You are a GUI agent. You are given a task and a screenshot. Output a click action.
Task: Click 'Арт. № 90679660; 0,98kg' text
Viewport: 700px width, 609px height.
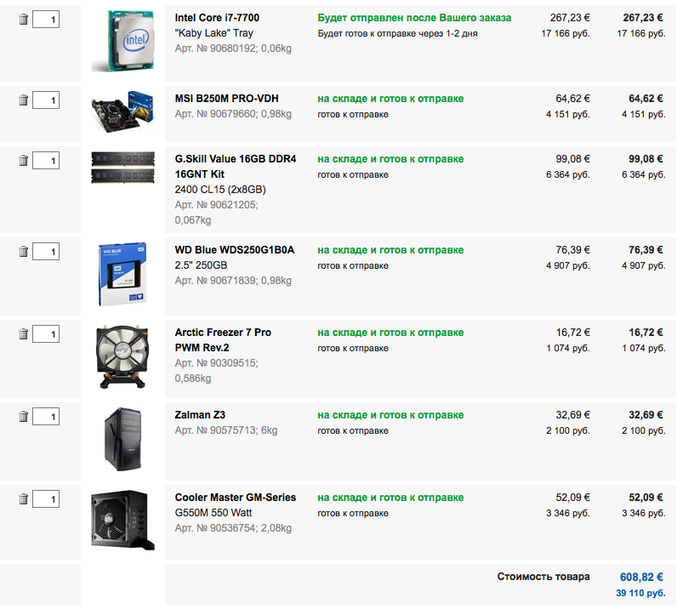coord(233,114)
